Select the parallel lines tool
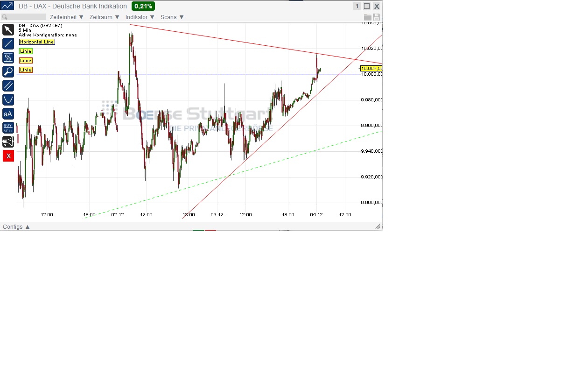The image size is (588, 368). point(7,85)
